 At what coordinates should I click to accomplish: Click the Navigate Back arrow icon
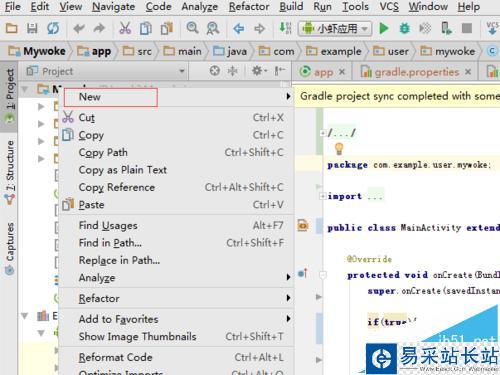tap(239, 29)
